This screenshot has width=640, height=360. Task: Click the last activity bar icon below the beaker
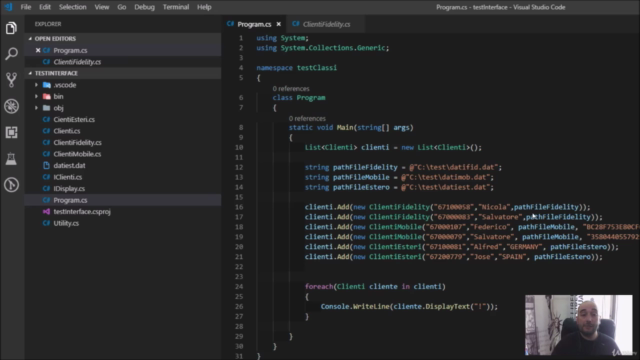point(11,185)
